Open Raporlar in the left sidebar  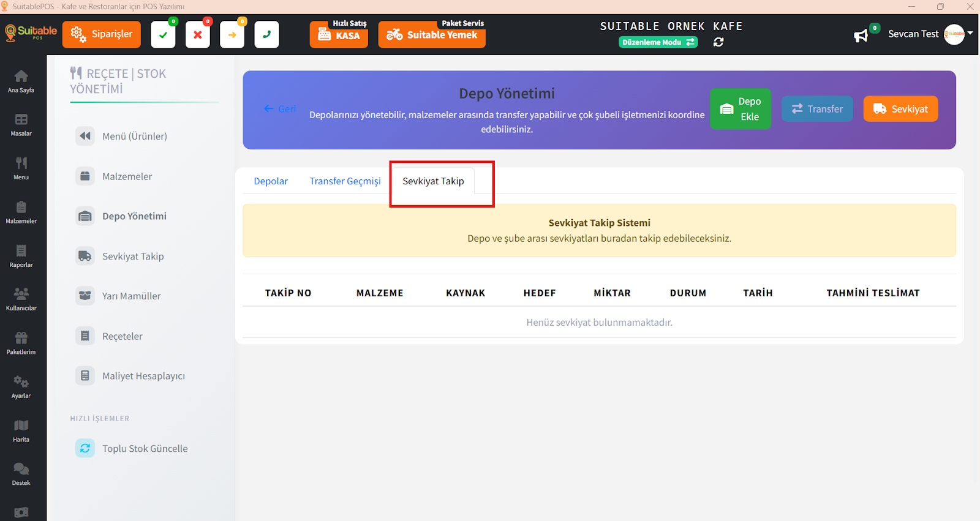click(x=21, y=256)
